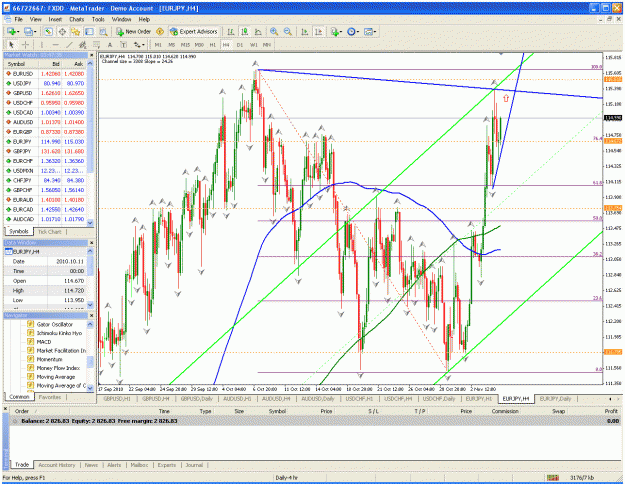Switch to M15 timeframe
625x484 pixels.
185,45
